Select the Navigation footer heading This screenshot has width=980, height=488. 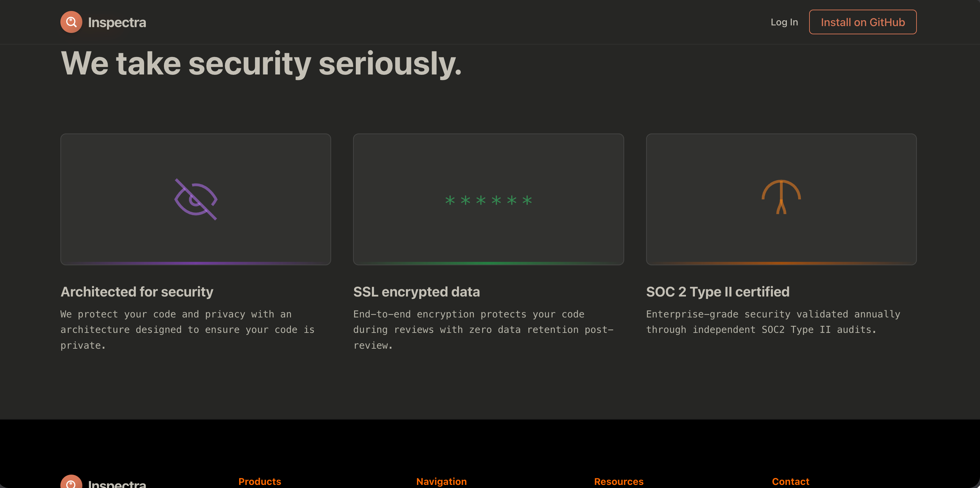point(441,481)
